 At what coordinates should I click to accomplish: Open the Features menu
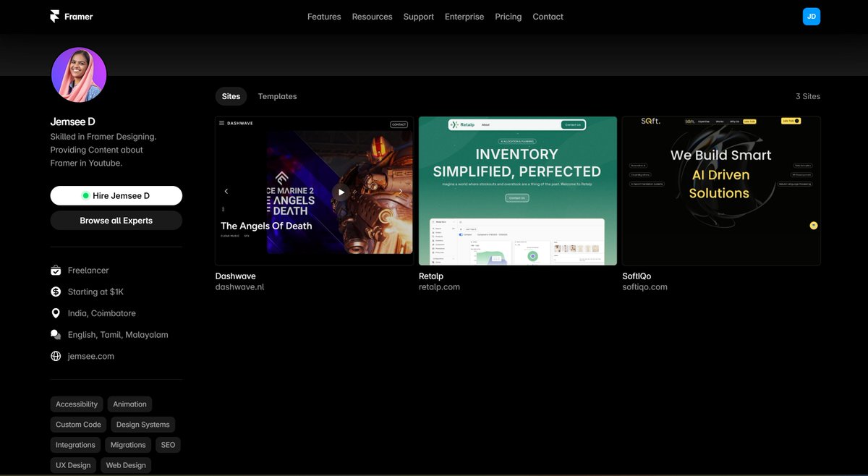pos(324,17)
